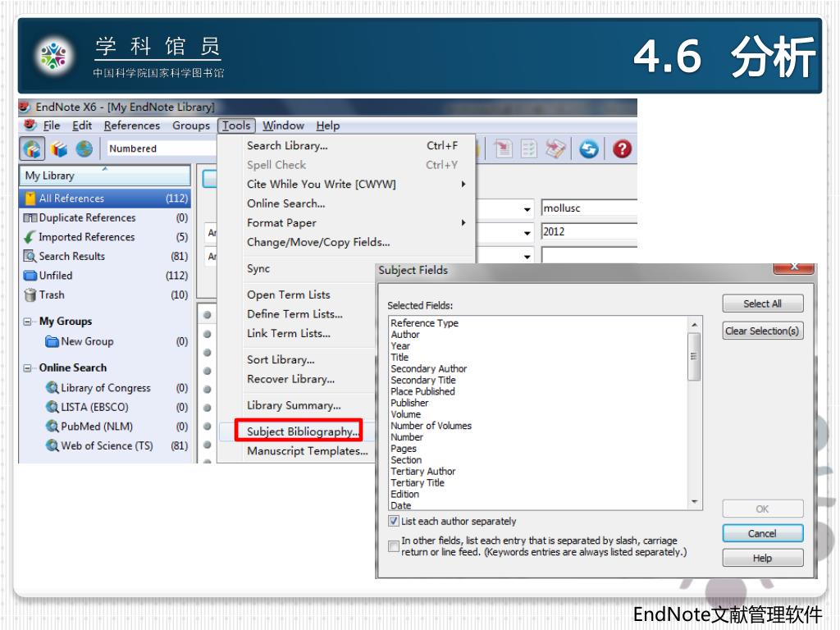Open the dropdown beside the mollusc field
Viewport: 840px width, 630px height.
coord(527,209)
